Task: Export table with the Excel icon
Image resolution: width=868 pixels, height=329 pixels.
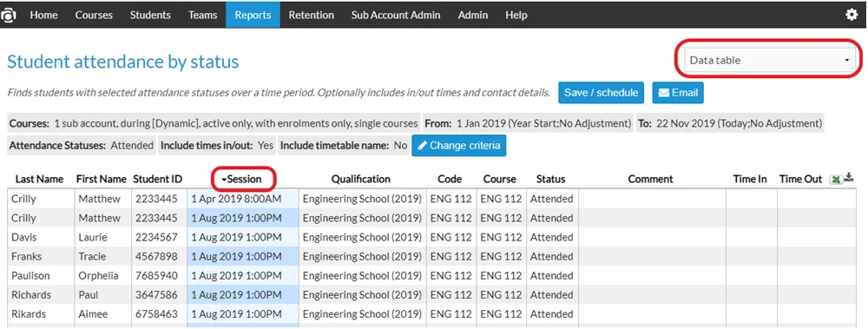Action: tap(835, 180)
